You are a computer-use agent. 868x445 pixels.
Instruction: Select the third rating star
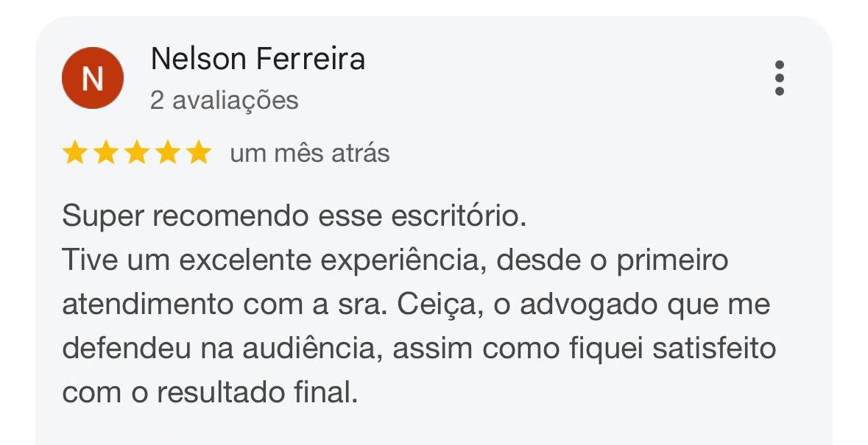pos(135,154)
